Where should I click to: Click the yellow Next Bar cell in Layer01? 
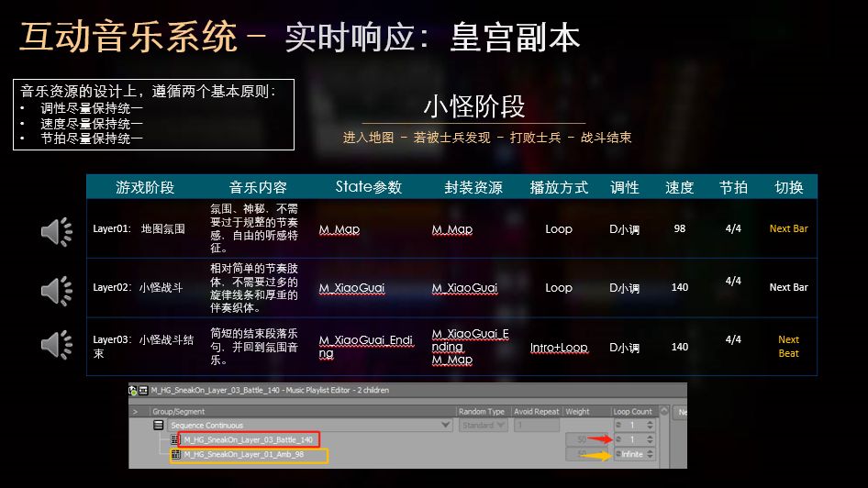tap(788, 228)
